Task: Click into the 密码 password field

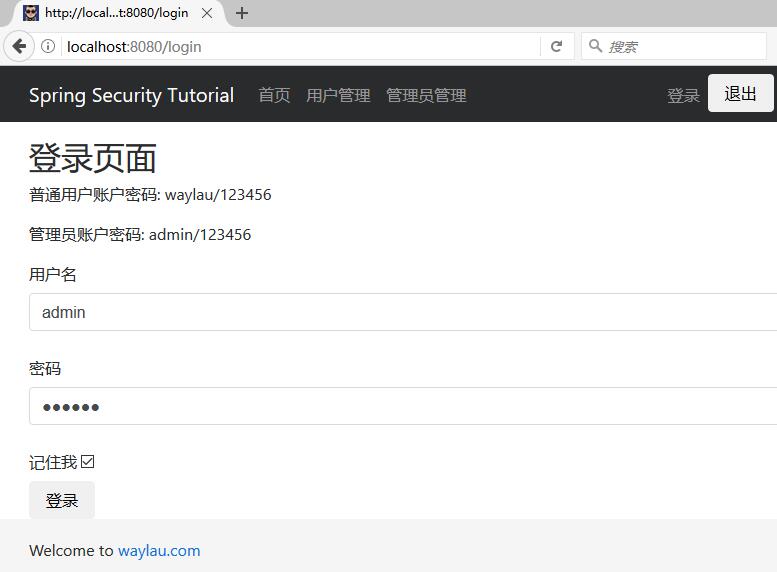Action: pos(400,406)
